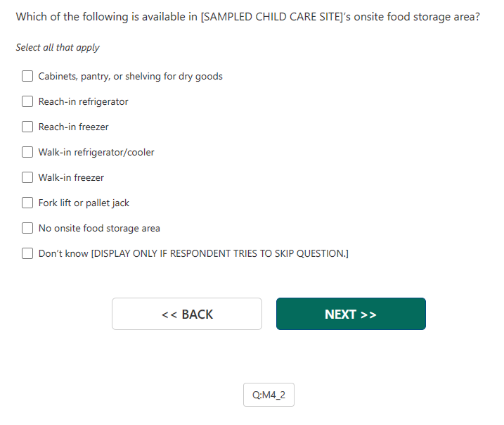Screen dimensions: 504x425
Task: Click the onsite food storage question heading
Action: click(247, 17)
